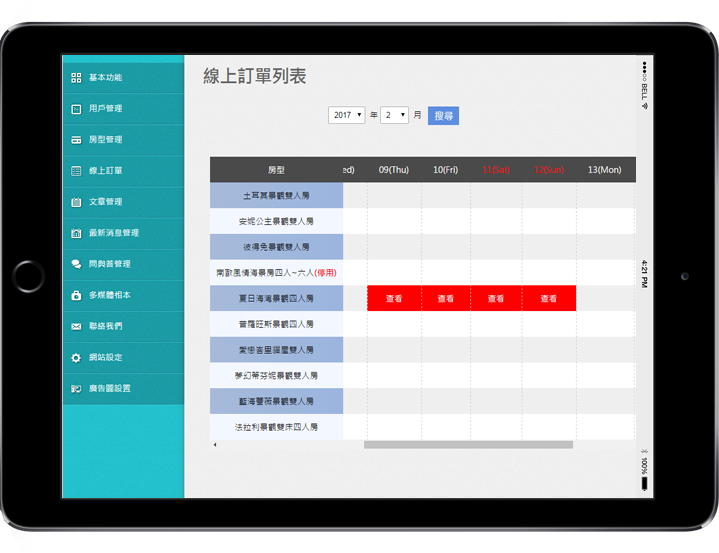This screenshot has height=553, width=719.
Task: Click the 用戶管理 sidebar icon
Action: 76,109
